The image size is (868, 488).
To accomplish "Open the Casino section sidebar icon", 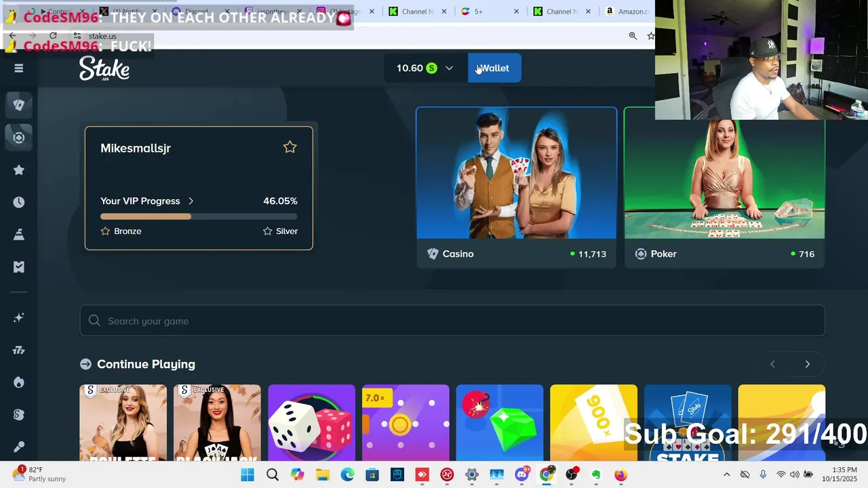I will [19, 105].
